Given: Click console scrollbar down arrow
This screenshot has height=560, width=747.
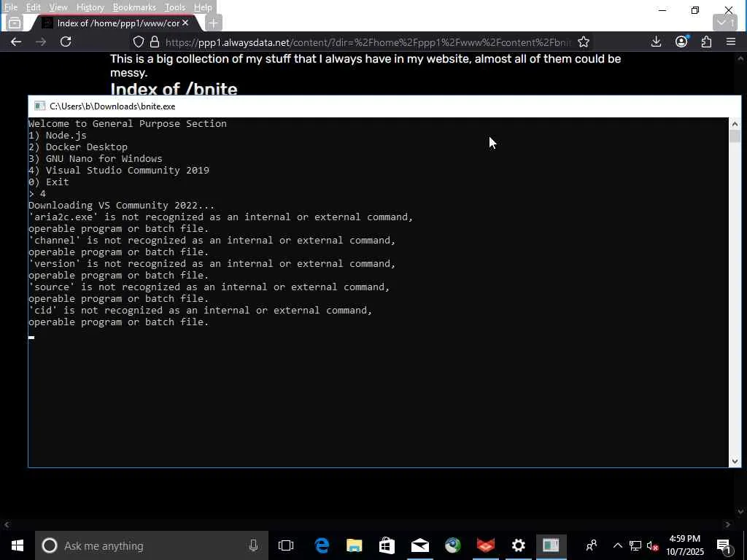Looking at the screenshot, I should point(735,461).
